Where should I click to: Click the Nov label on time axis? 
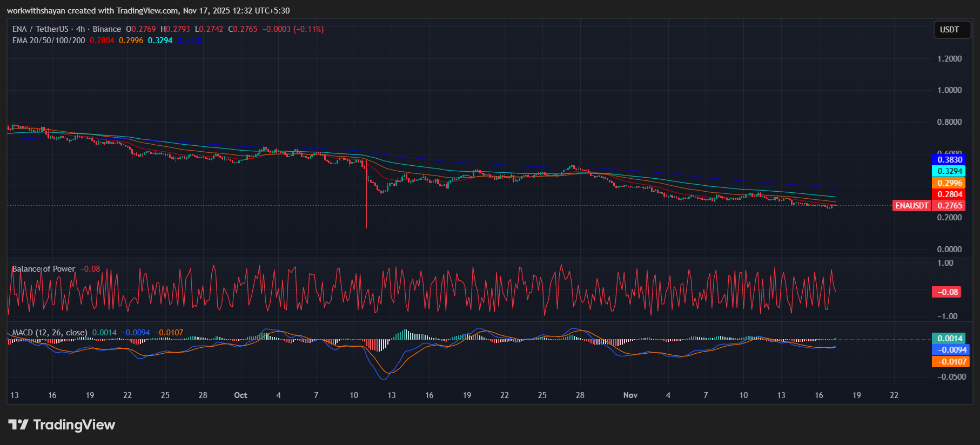coord(630,395)
